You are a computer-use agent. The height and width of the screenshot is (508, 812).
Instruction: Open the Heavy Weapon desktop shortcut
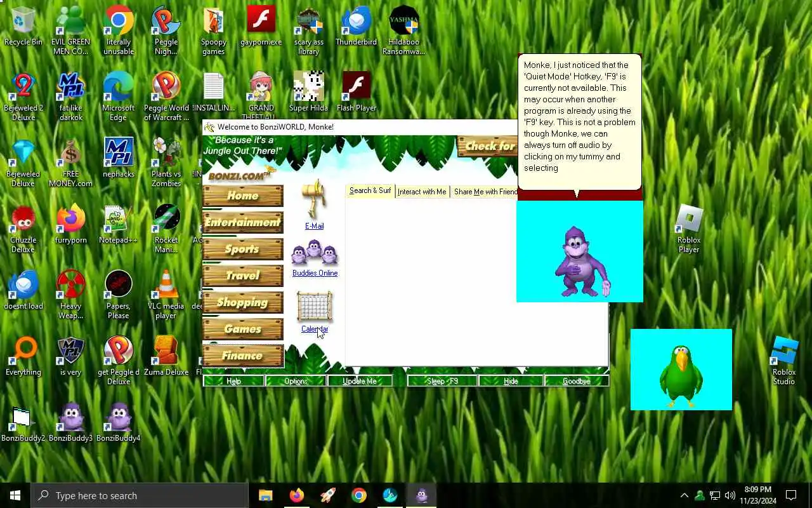[71, 295]
